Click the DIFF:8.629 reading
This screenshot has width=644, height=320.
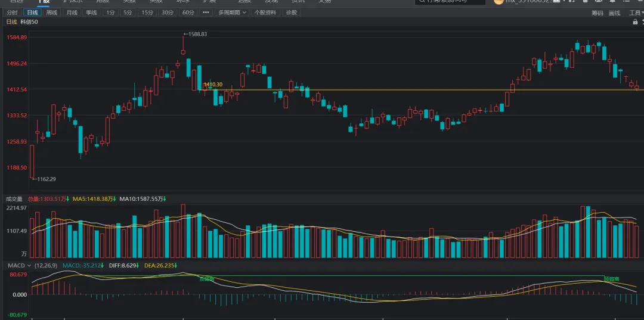tap(125, 265)
